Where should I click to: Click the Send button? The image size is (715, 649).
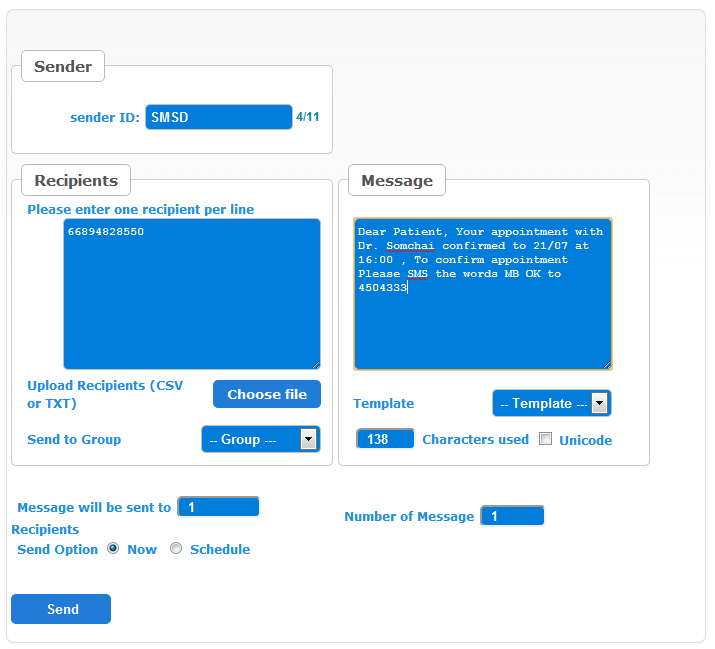[x=61, y=609]
